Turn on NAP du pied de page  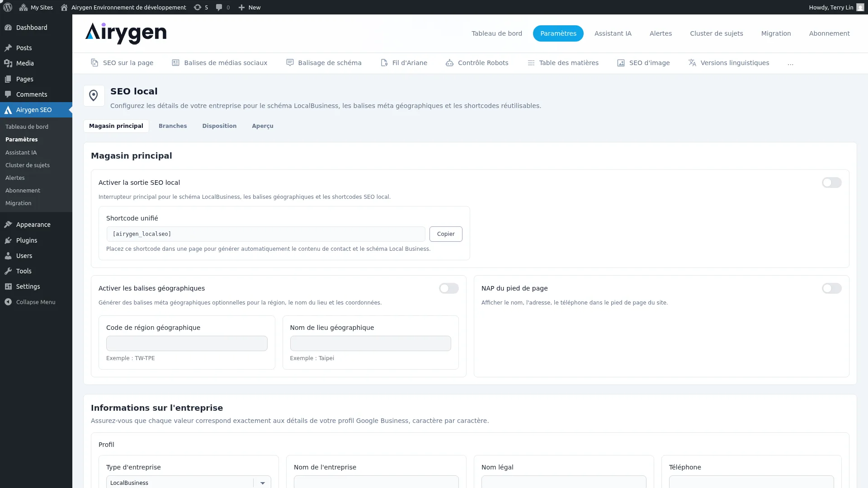pos(831,288)
